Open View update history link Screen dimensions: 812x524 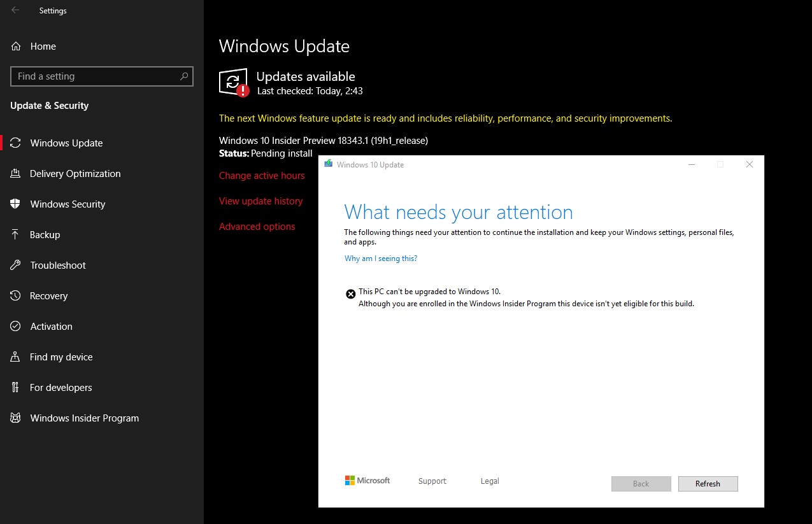coord(261,201)
